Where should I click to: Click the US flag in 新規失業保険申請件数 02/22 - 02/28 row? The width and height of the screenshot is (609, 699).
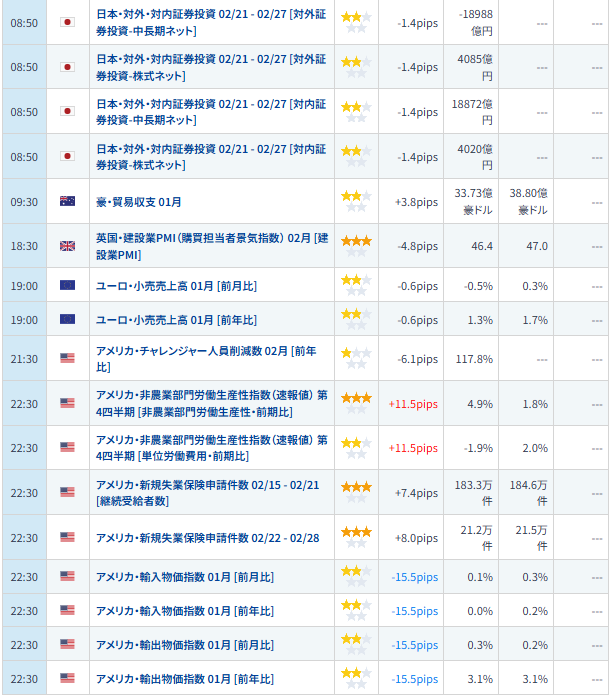point(67,536)
